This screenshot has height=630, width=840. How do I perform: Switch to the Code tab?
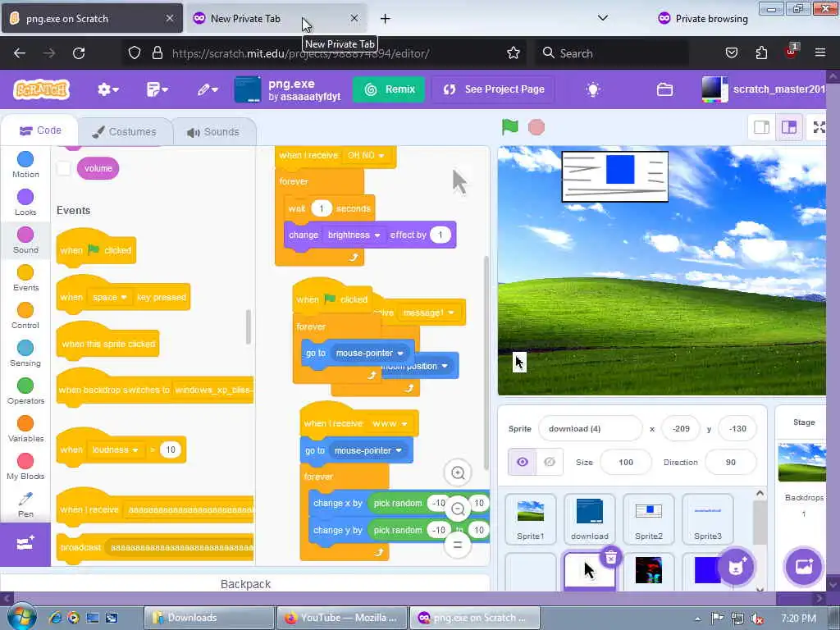tap(40, 130)
